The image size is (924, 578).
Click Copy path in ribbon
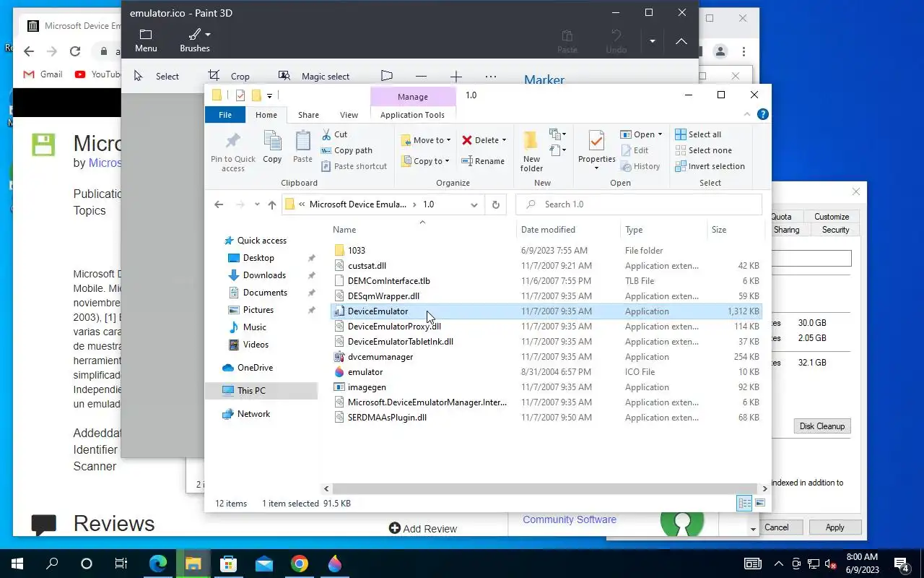coord(347,150)
